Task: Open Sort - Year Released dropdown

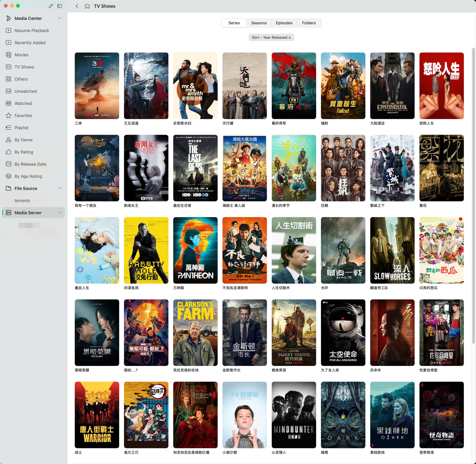Action: pos(271,37)
